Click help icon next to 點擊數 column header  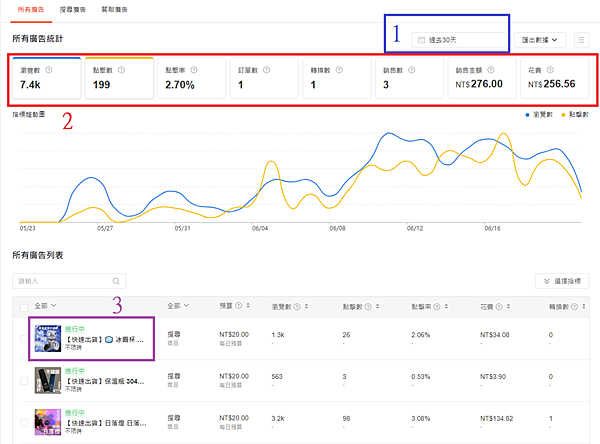point(368,306)
